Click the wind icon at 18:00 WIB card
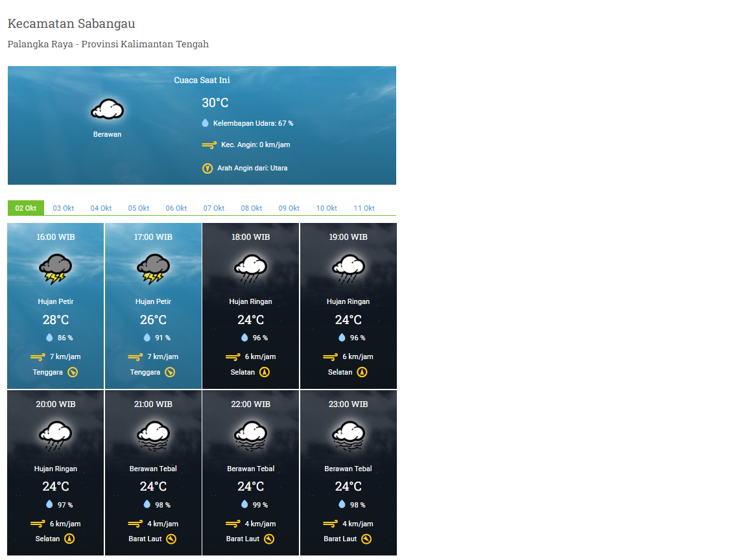Screen dimensions: 747x560 coord(233,356)
